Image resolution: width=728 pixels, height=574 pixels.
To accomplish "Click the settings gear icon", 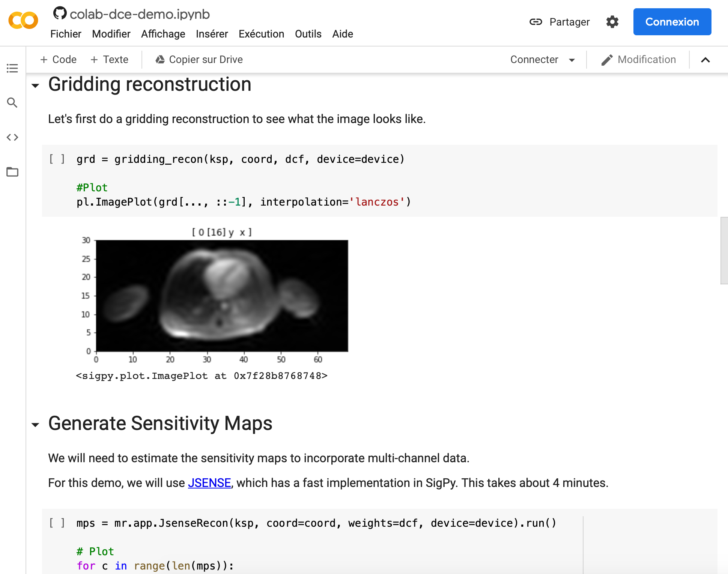I will click(612, 22).
